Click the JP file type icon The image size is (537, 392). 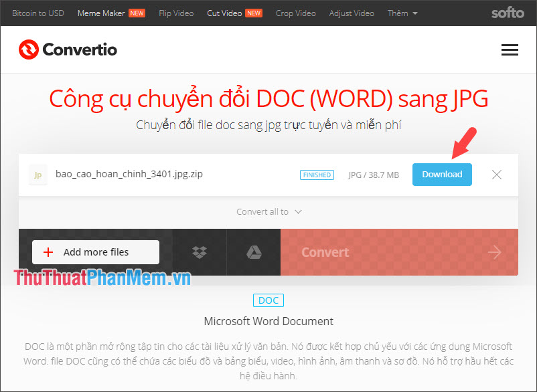tap(37, 175)
